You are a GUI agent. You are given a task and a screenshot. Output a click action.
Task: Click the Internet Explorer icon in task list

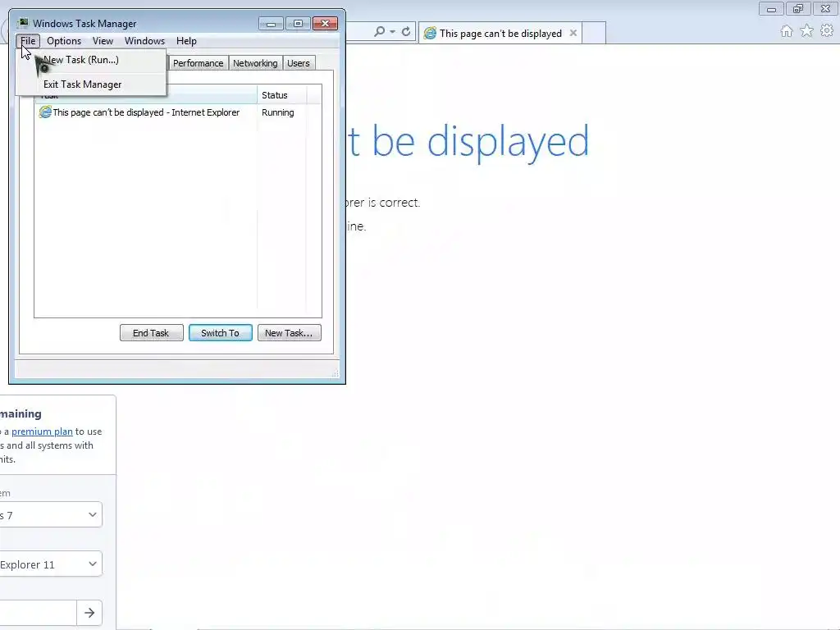click(45, 112)
